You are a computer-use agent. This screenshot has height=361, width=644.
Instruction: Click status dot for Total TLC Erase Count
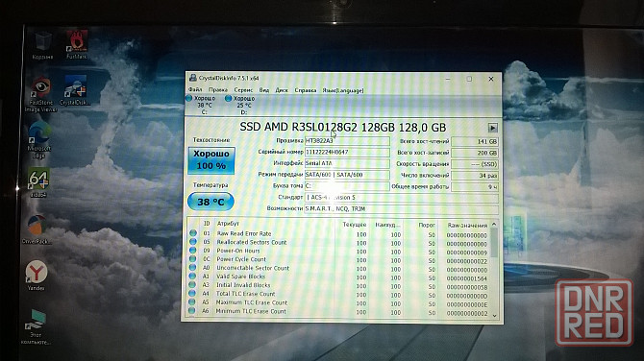coord(192,294)
